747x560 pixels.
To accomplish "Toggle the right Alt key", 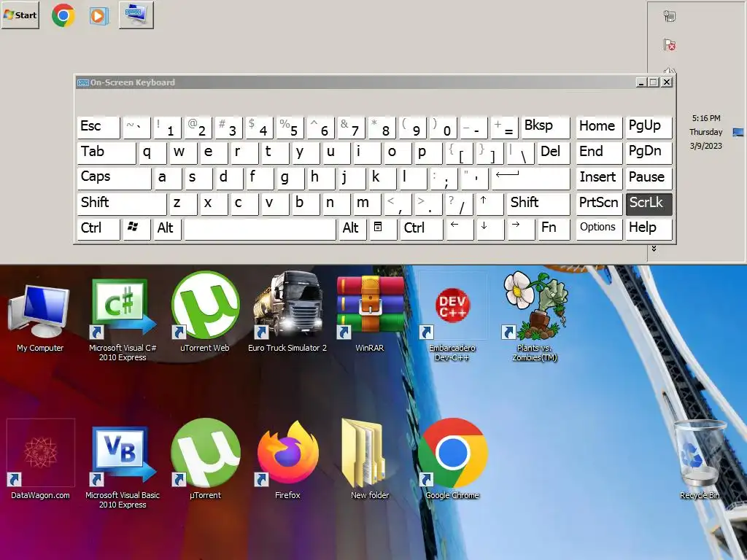I will (x=352, y=229).
